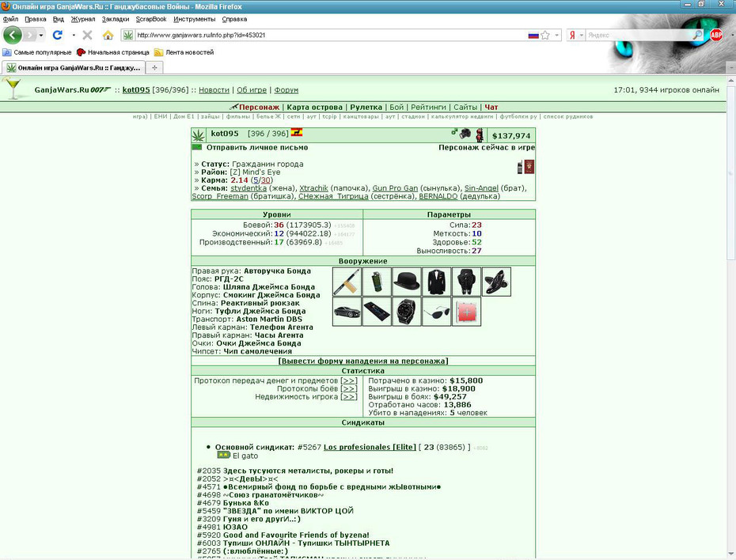The width and height of the screenshot is (736, 560).
Task: Open the Рулетка link
Action: point(366,107)
